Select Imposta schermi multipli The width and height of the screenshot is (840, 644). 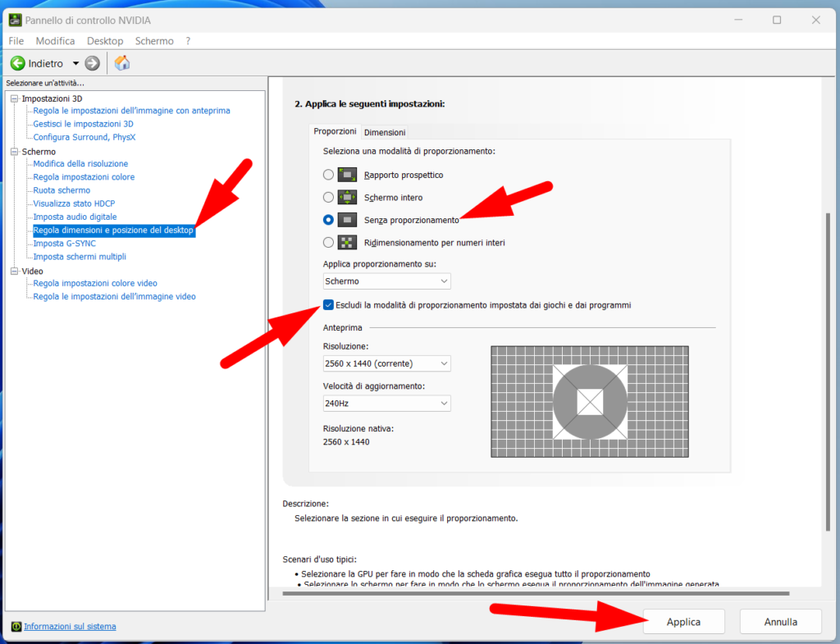80,257
